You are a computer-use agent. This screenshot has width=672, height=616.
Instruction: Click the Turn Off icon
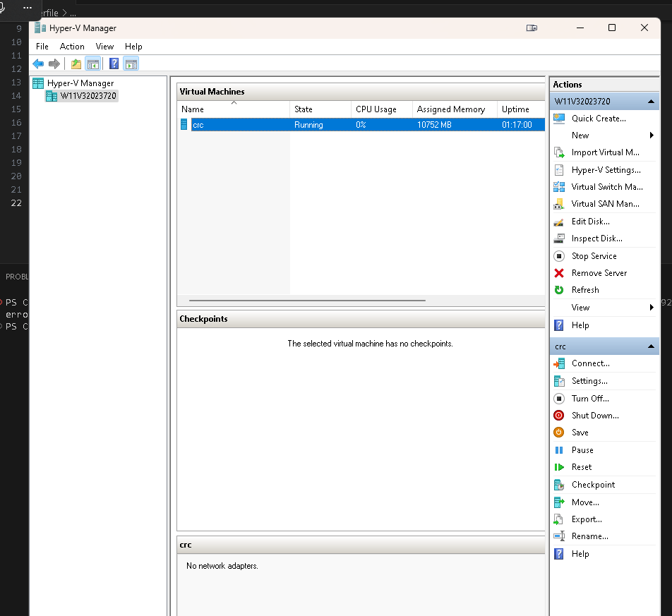(x=559, y=399)
